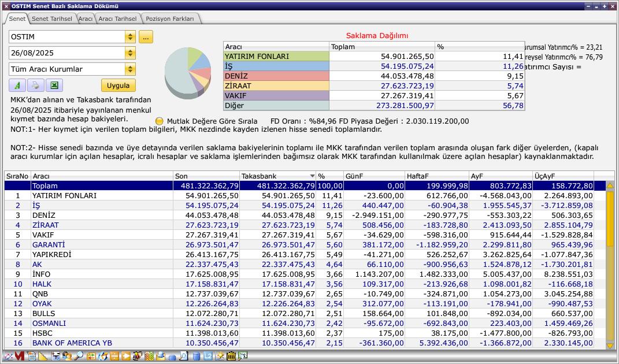Export the table with the Excel icon

54,86
